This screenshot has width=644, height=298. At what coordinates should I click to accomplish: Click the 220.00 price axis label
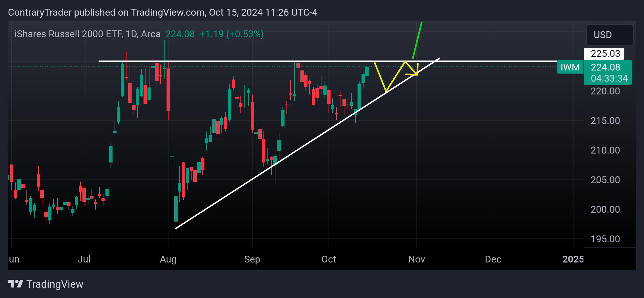click(x=605, y=91)
